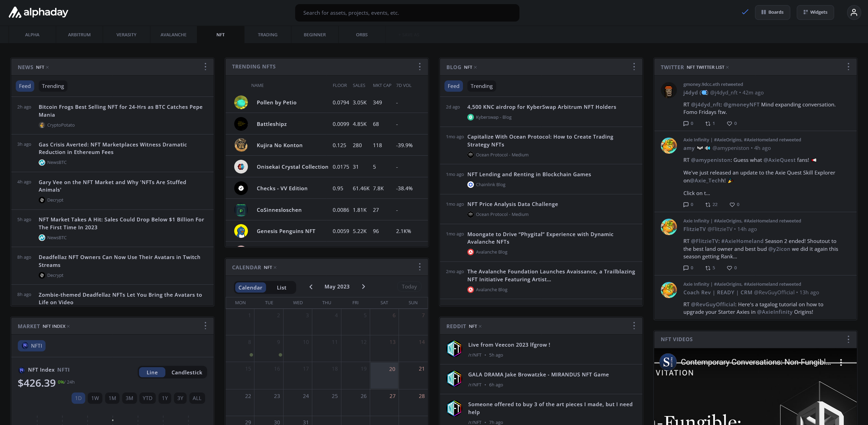Click the search assets input field
The width and height of the screenshot is (868, 425).
(x=407, y=13)
